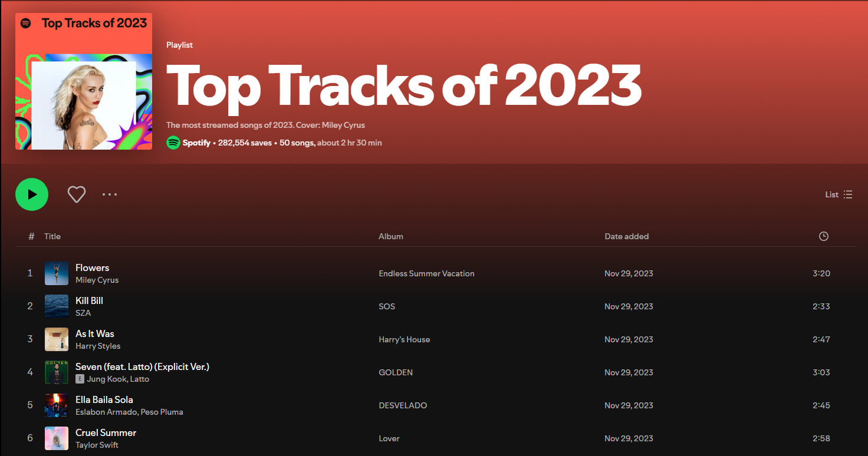868x456 pixels.
Task: Click the Seven track duration 3:03
Action: (x=821, y=372)
